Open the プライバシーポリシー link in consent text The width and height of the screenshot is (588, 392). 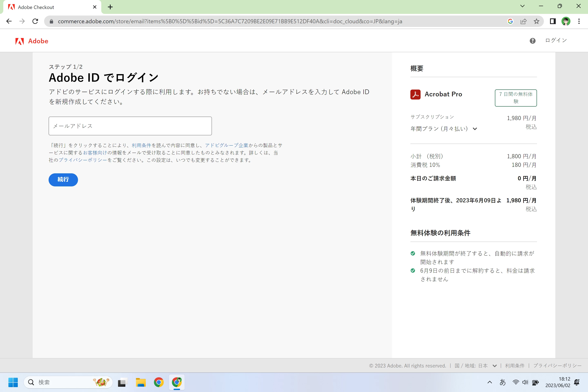point(83,160)
